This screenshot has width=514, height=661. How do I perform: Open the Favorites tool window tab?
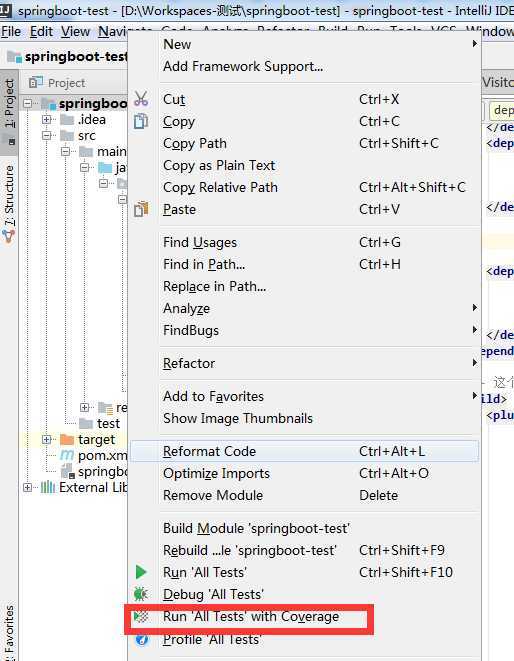tap(9, 631)
